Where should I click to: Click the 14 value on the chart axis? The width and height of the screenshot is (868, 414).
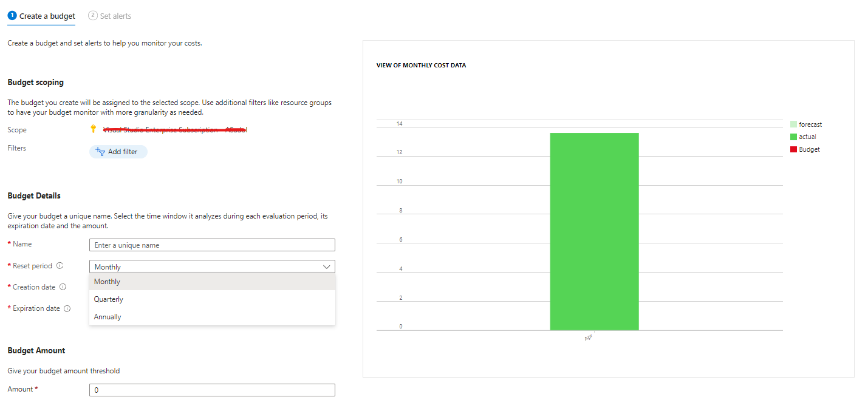click(400, 124)
